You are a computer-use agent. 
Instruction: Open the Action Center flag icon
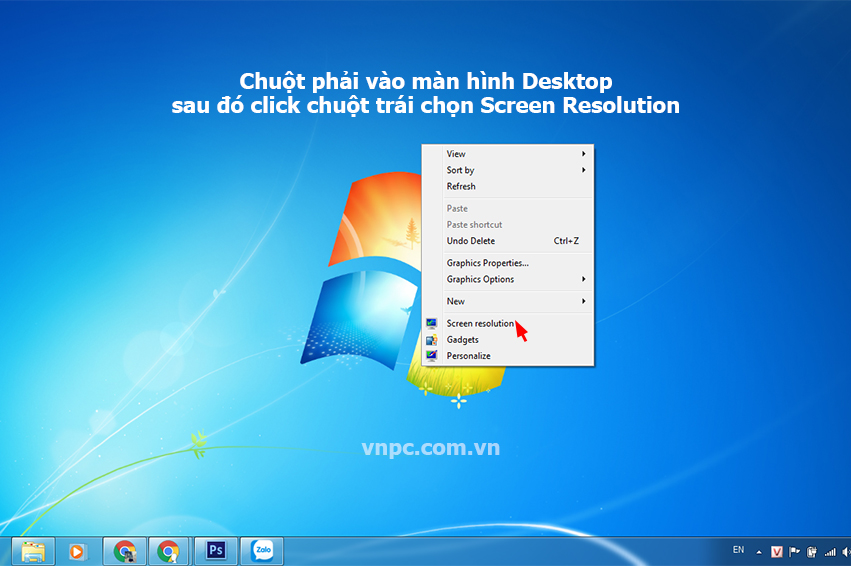[x=794, y=552]
